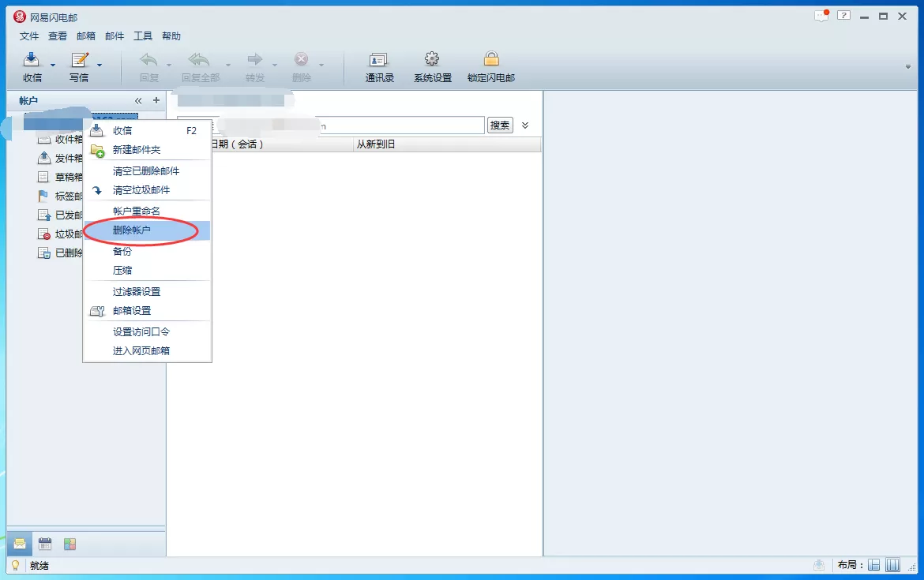This screenshot has height=580, width=924.
Task: Select the 已删除 deleted folder icon
Action: coord(43,253)
